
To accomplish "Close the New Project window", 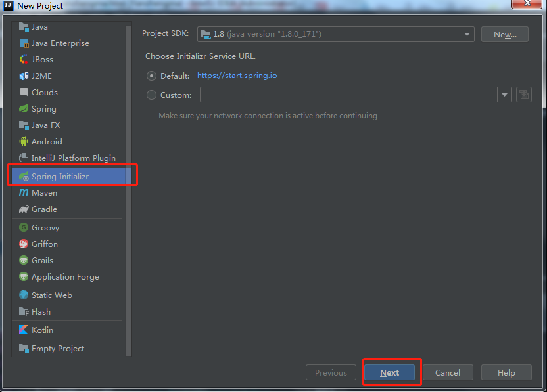I will (527, 3).
